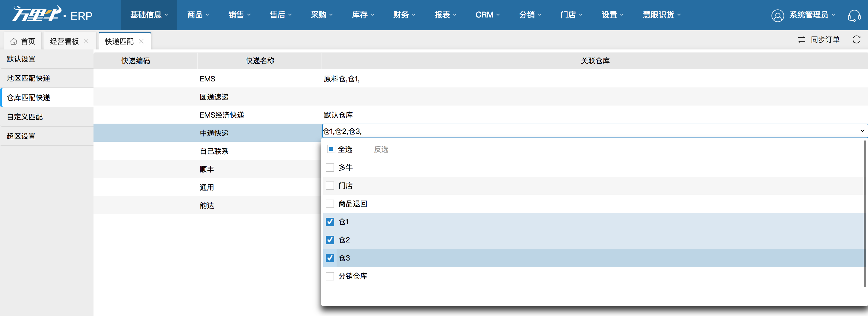868x316 pixels.
Task: Open 自定义匹配 in the sidebar
Action: (47, 117)
